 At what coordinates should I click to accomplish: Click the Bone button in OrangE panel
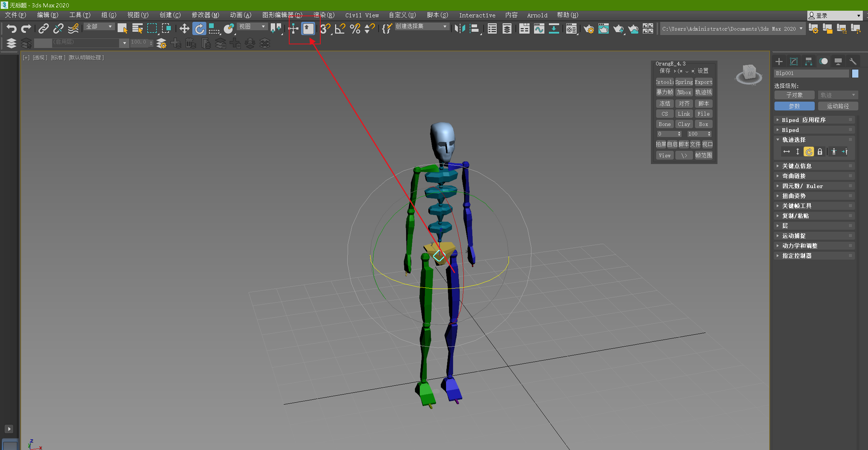click(x=665, y=125)
